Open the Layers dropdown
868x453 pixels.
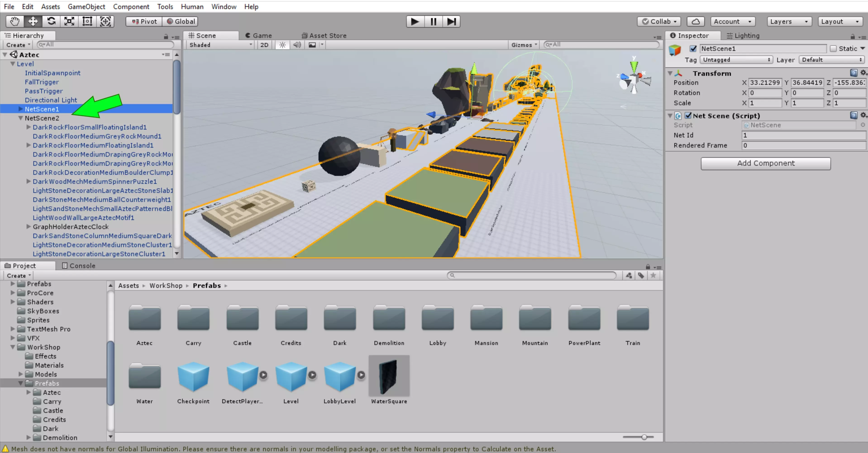[x=789, y=21]
